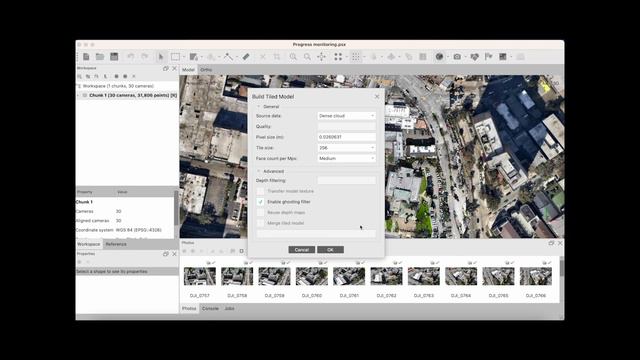Click the Pixel size input field
Image resolution: width=640 pixels, height=360 pixels.
(x=347, y=137)
